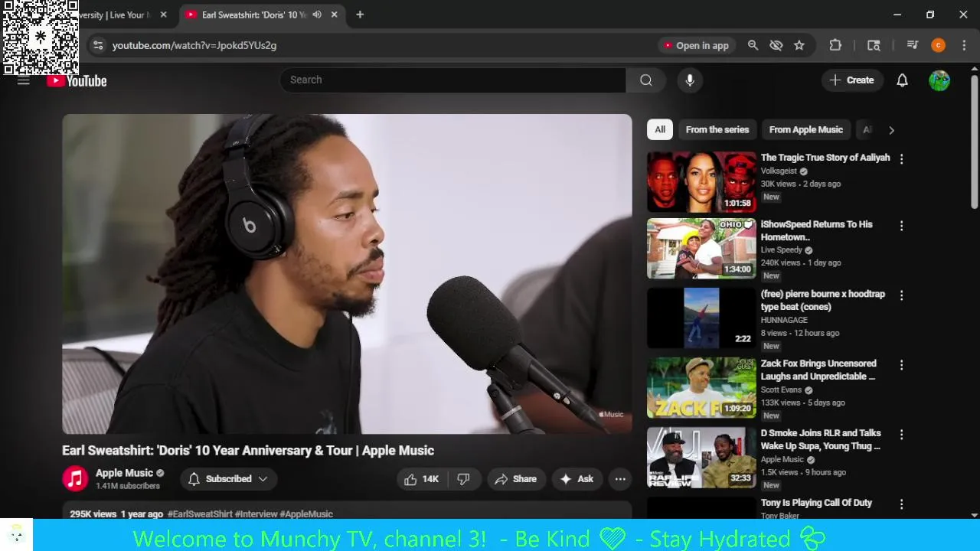Select the All filter chip

[x=659, y=130]
